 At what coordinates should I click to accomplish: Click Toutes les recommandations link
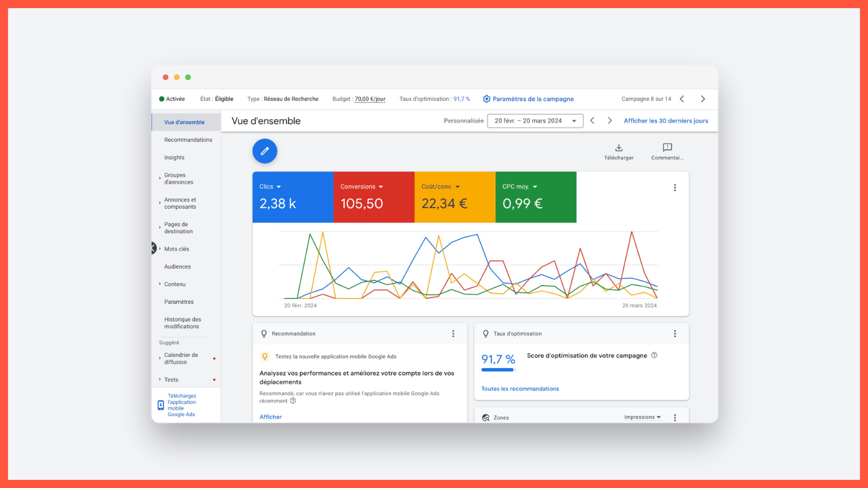pyautogui.click(x=520, y=389)
